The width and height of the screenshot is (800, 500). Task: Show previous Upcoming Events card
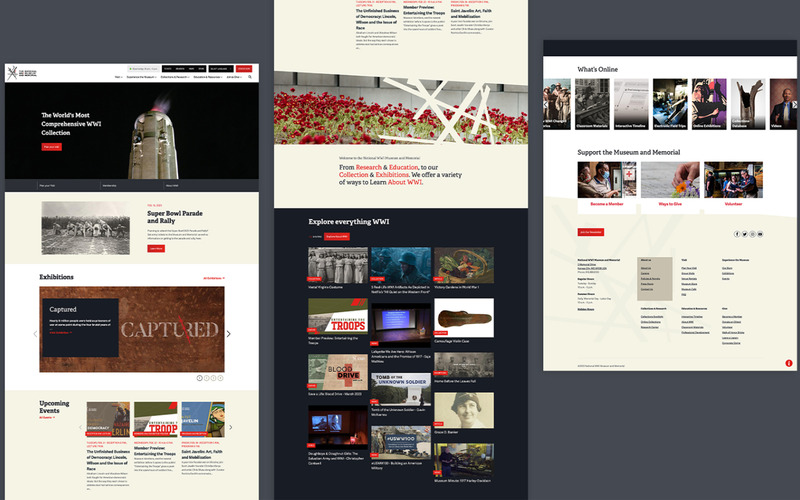pyautogui.click(x=80, y=427)
